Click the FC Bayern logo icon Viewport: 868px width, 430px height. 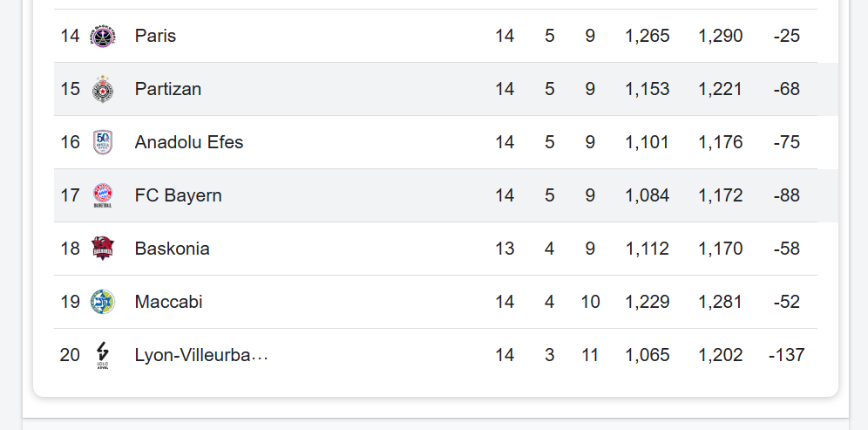point(103,195)
